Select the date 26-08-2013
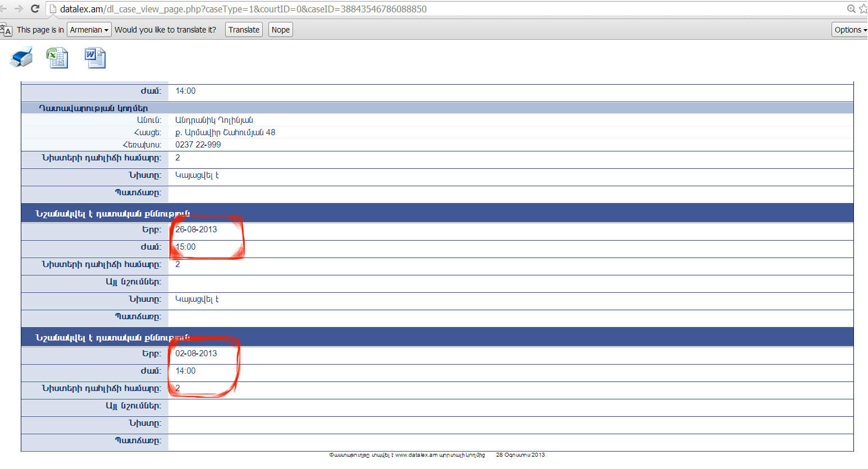868x469 pixels. point(196,229)
